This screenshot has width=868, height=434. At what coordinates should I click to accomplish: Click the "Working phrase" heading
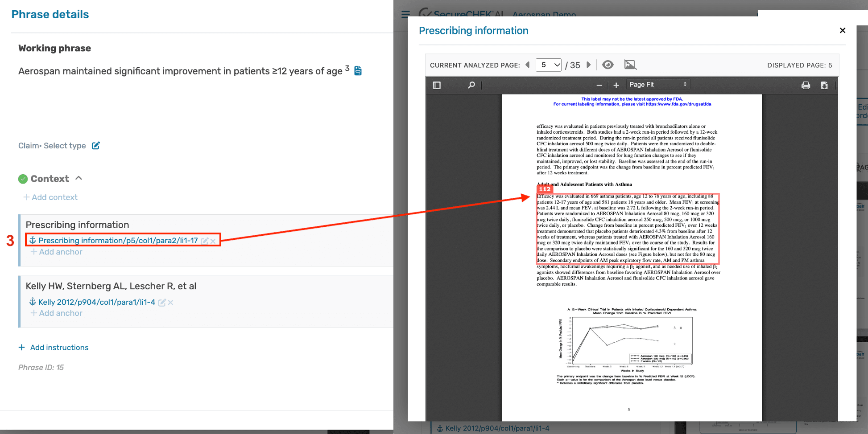coord(54,48)
